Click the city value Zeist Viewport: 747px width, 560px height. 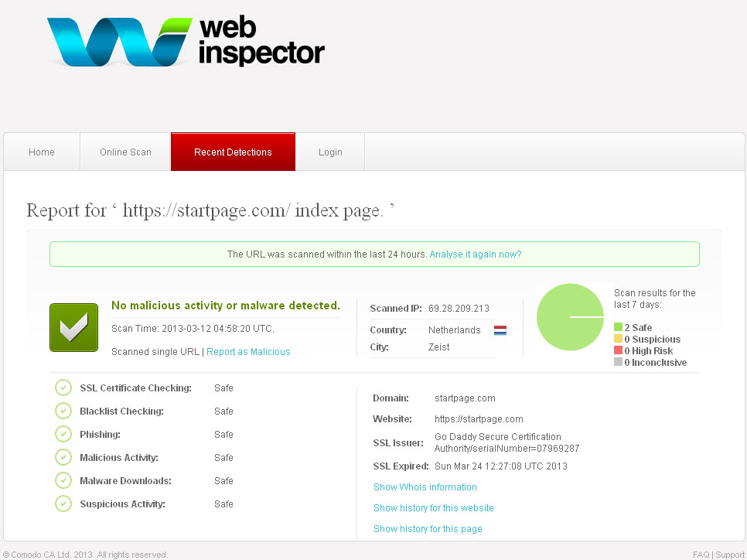click(x=438, y=347)
